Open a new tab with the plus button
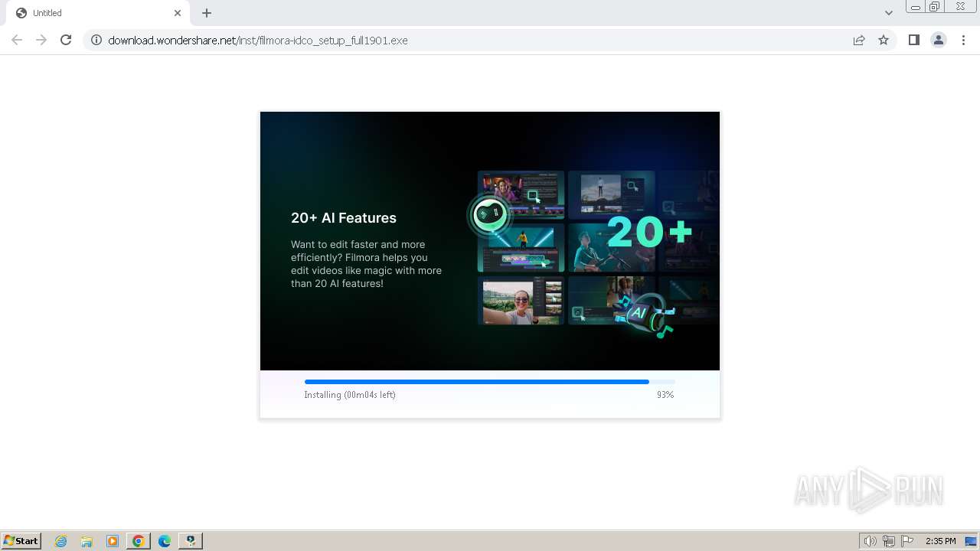This screenshot has width=980, height=551. 207,13
